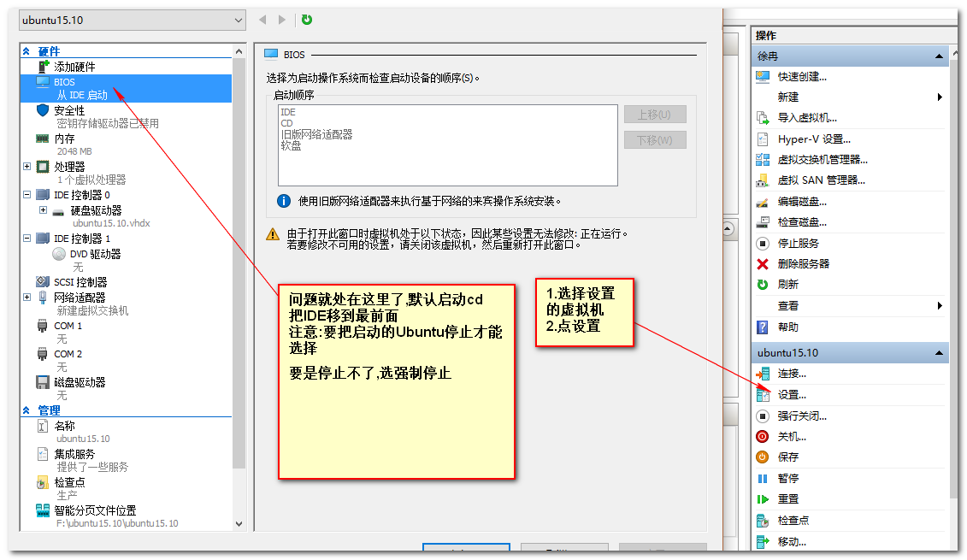Viewport: 967px width, 560px height.
Task: Click the 磁盘驱动器 floppy icon
Action: (x=43, y=382)
